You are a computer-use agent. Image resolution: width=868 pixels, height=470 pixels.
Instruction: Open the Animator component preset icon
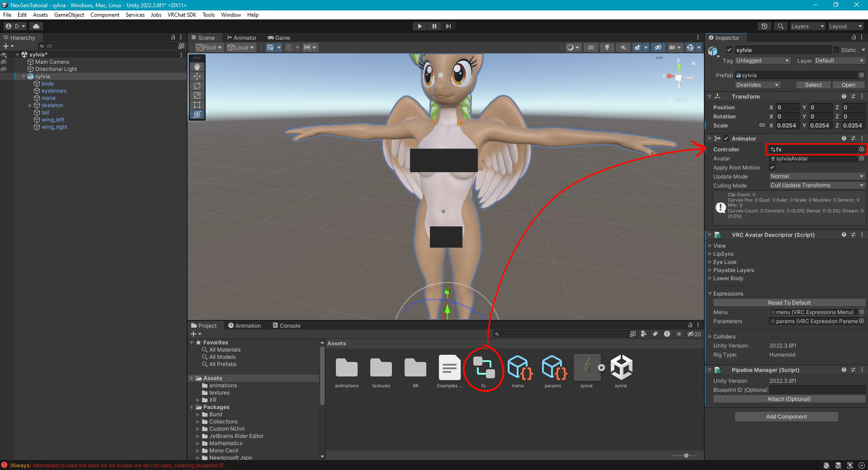pyautogui.click(x=853, y=139)
